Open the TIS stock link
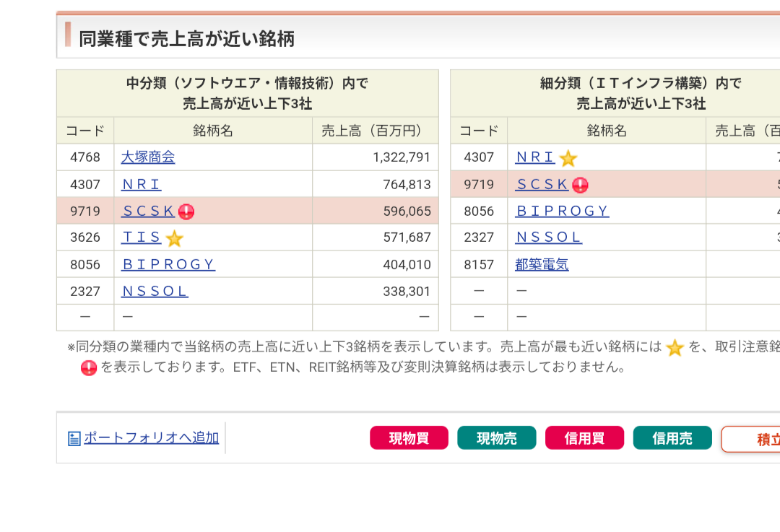 (141, 237)
